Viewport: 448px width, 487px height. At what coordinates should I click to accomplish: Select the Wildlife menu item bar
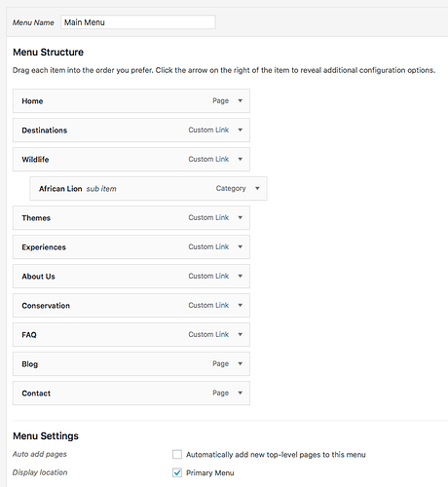coord(131,160)
